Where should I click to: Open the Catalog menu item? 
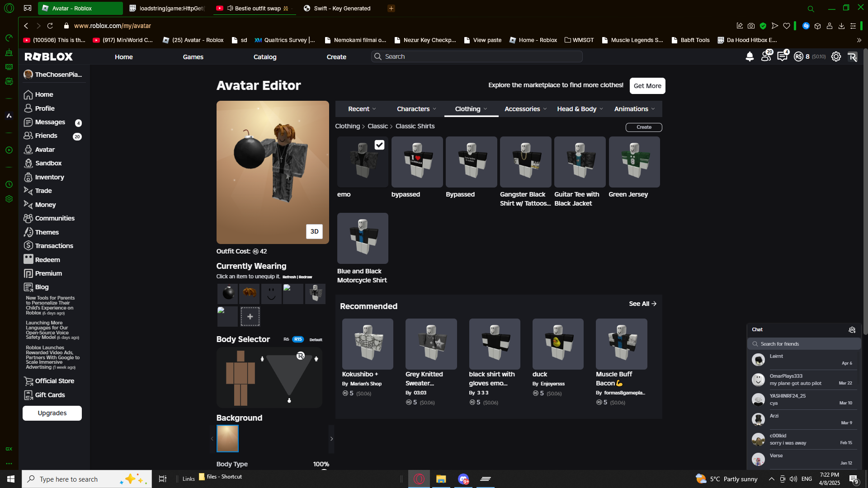[264, 57]
